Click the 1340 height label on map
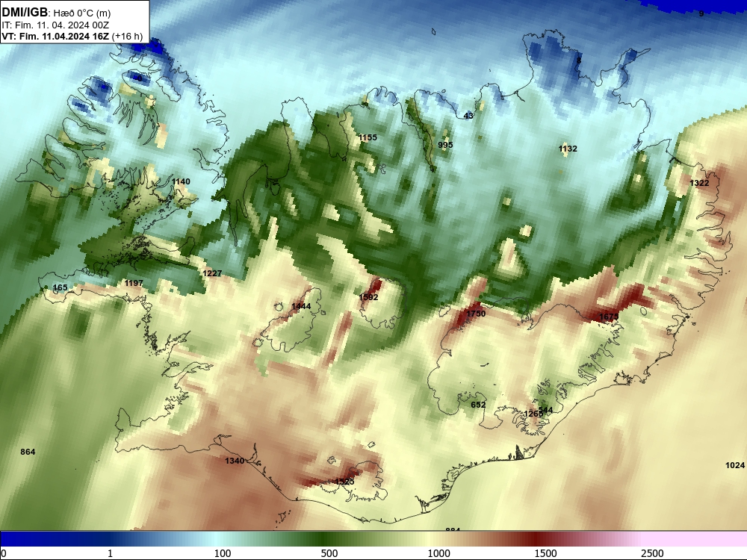The height and width of the screenshot is (560, 747). coord(235,461)
